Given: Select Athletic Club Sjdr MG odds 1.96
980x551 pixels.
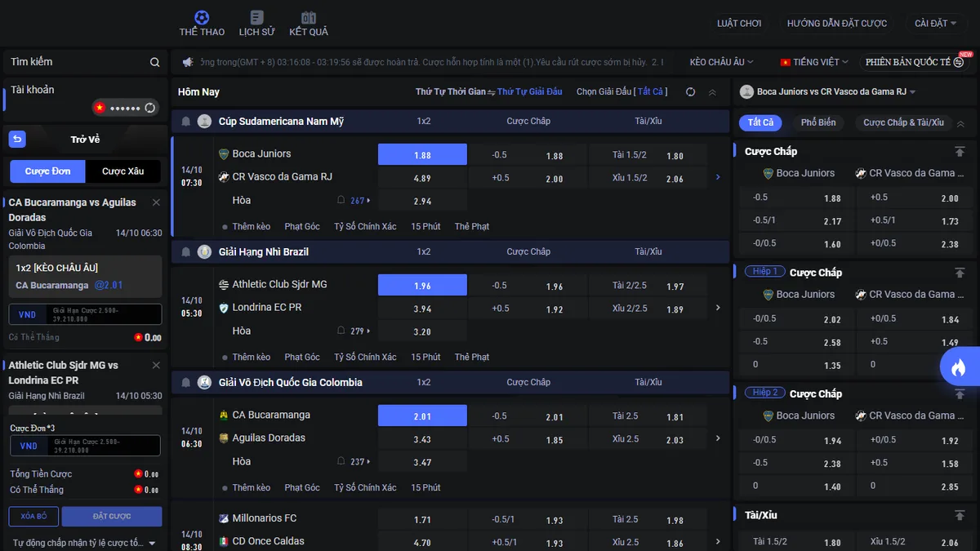Looking at the screenshot, I should 422,285.
